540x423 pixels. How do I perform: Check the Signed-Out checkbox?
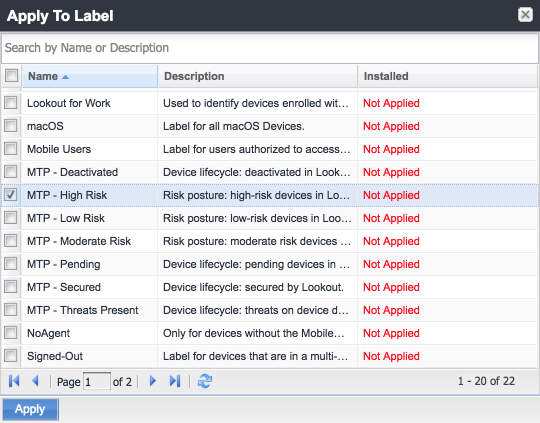(x=11, y=356)
